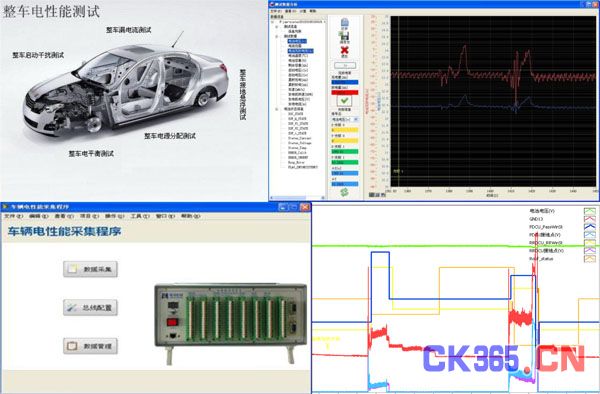Image resolution: width=600 pixels, height=394 pixels.
Task: Click the green checkmark confirm icon
Action: [x=344, y=101]
